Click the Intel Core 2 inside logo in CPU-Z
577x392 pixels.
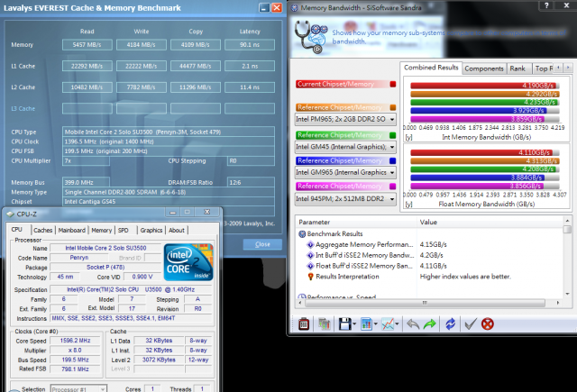[188, 262]
